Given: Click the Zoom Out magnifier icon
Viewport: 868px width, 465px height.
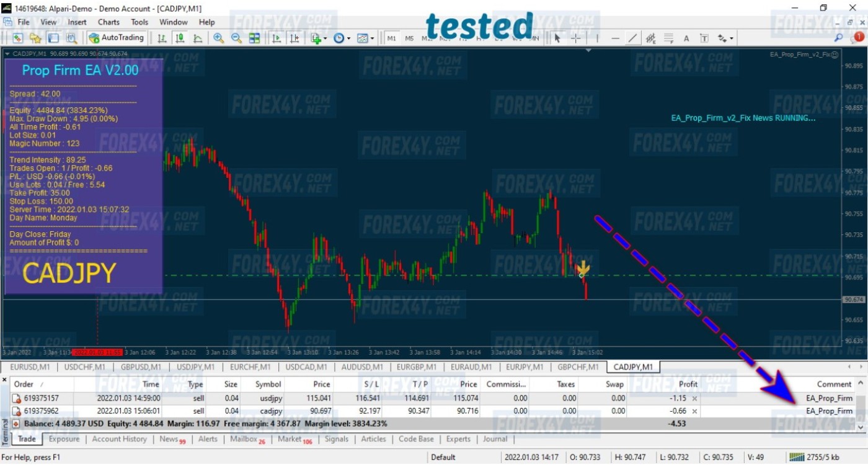Looking at the screenshot, I should 236,38.
